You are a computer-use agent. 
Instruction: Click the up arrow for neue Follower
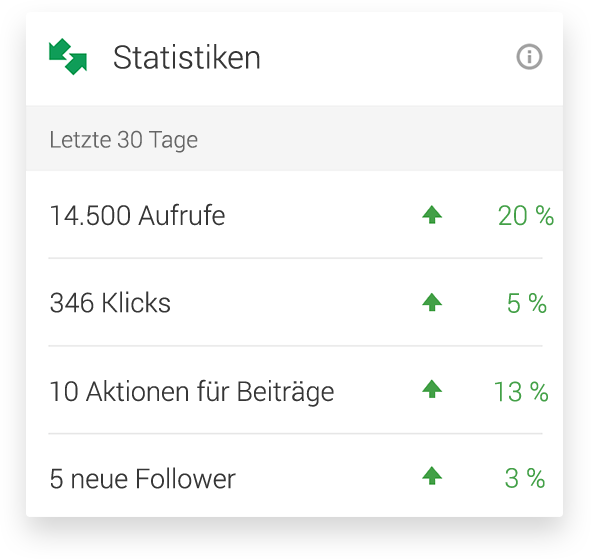432,476
